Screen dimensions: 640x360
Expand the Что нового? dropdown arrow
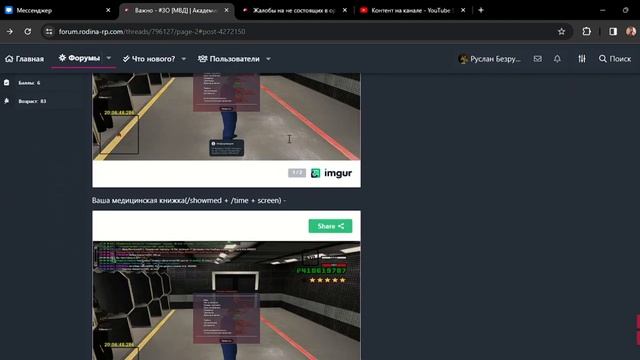pyautogui.click(x=184, y=59)
